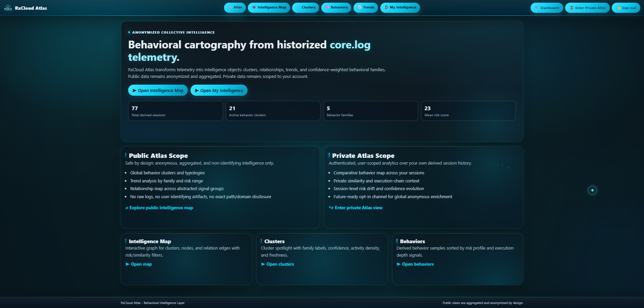Click the 'Anonymized Collective Intelligence' label
Screen dimensions: 644x308
coord(173,33)
